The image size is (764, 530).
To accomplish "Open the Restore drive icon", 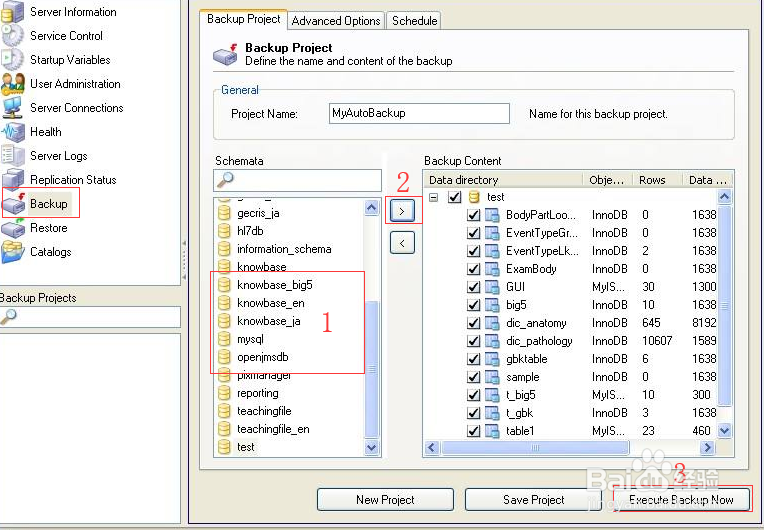I will tap(13, 228).
